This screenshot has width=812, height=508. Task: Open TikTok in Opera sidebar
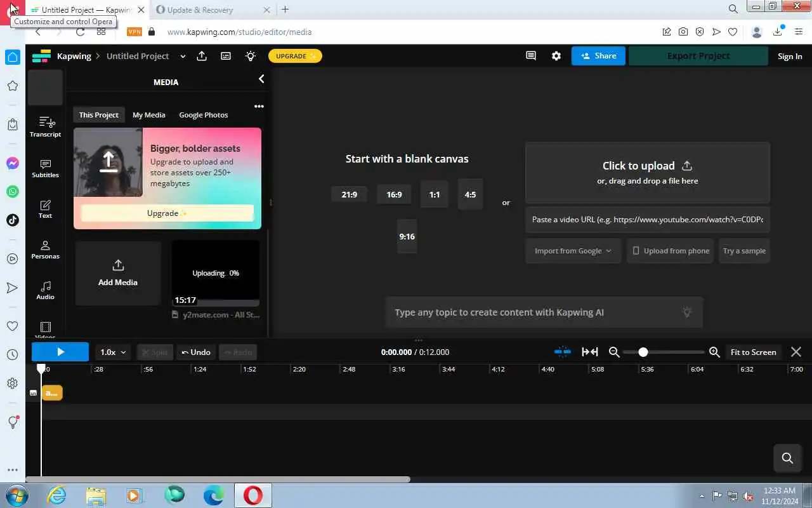point(13,220)
